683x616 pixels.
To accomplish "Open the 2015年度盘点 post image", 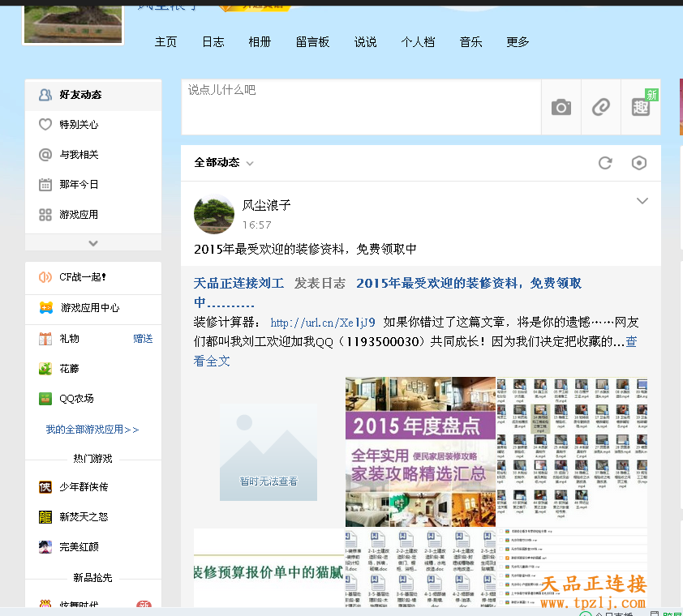I will [420, 452].
